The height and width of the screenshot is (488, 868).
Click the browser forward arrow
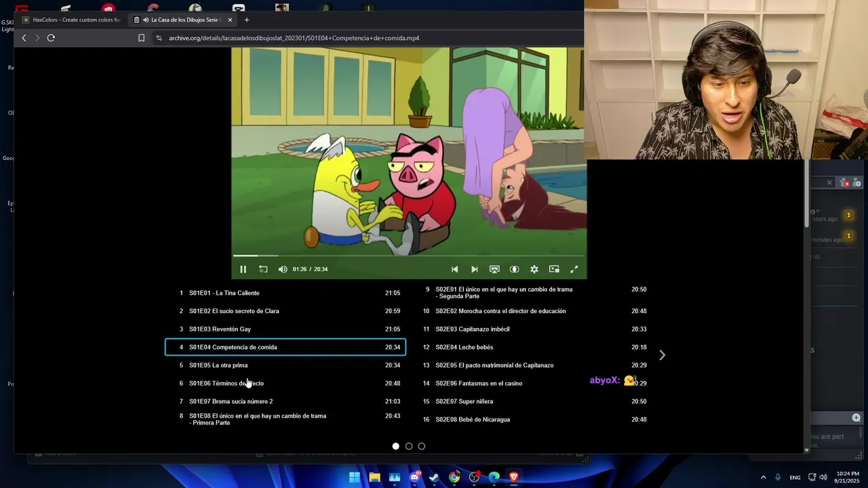37,38
